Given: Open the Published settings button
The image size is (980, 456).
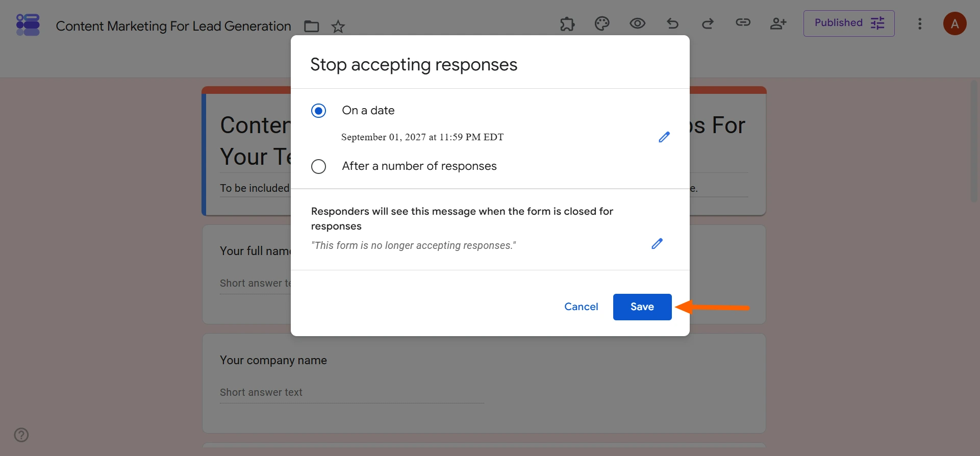Looking at the screenshot, I should pos(849,23).
